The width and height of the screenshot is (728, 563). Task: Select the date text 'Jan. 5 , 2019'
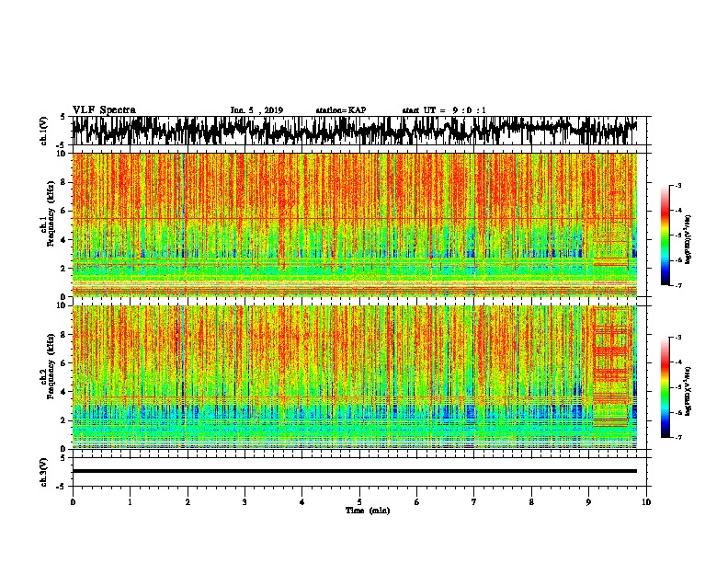tap(256, 110)
